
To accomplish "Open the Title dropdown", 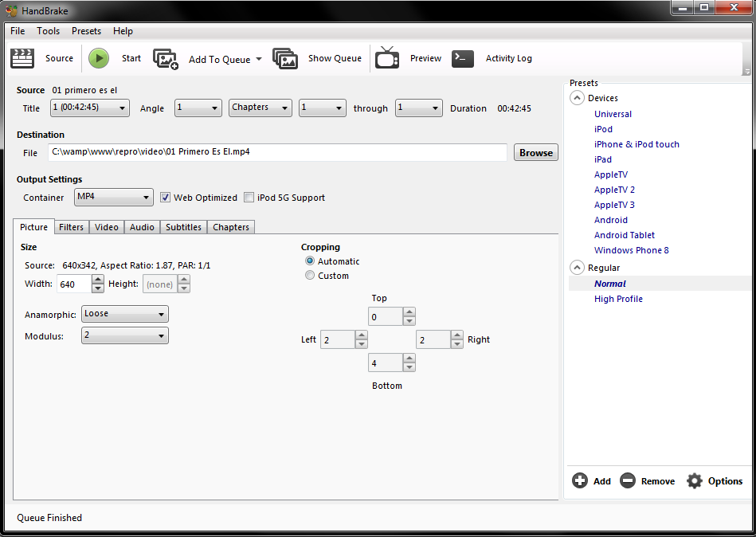I will 90,108.
